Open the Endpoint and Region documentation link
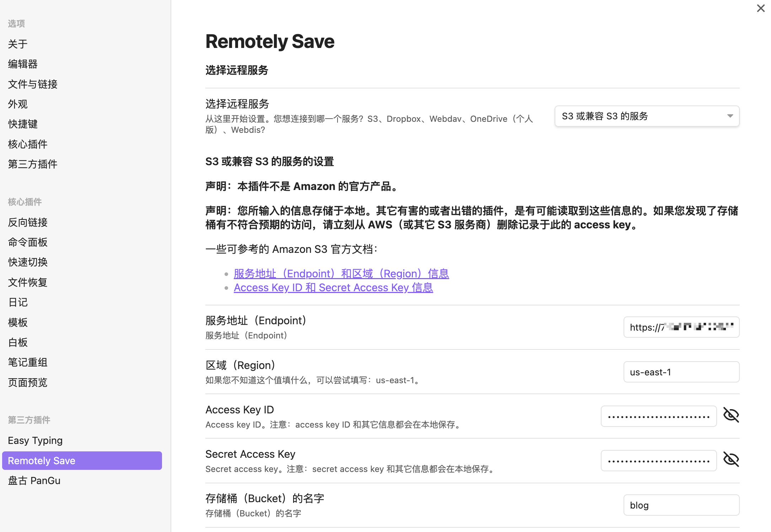This screenshot has height=532, width=771. pos(341,273)
